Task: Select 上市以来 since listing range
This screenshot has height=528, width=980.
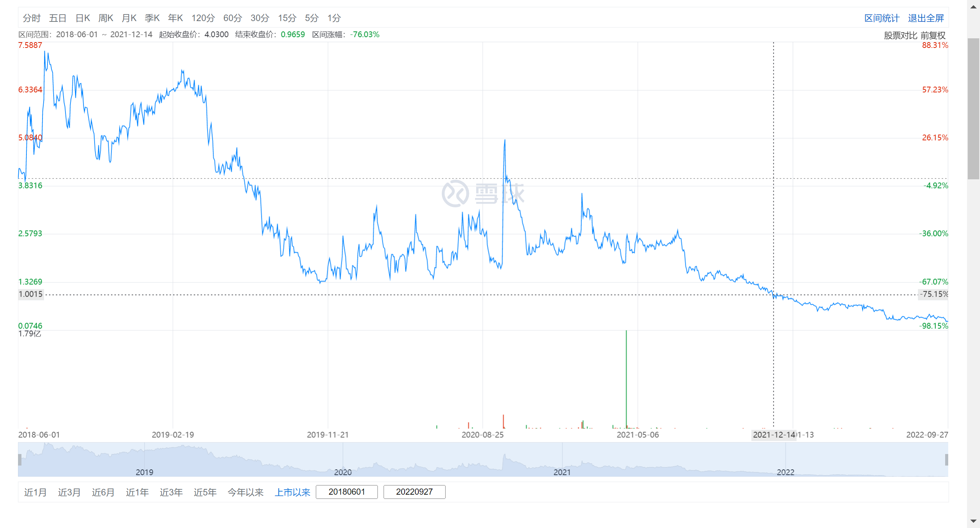Action: point(292,492)
